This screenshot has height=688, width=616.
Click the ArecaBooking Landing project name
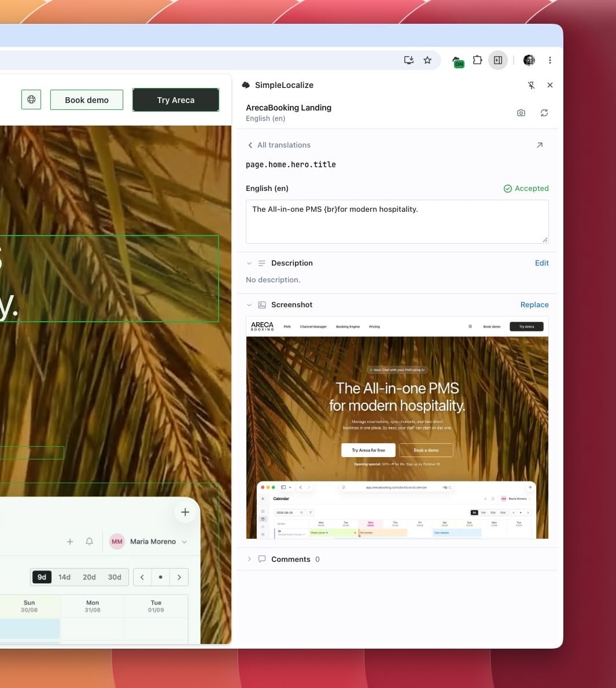coord(288,108)
